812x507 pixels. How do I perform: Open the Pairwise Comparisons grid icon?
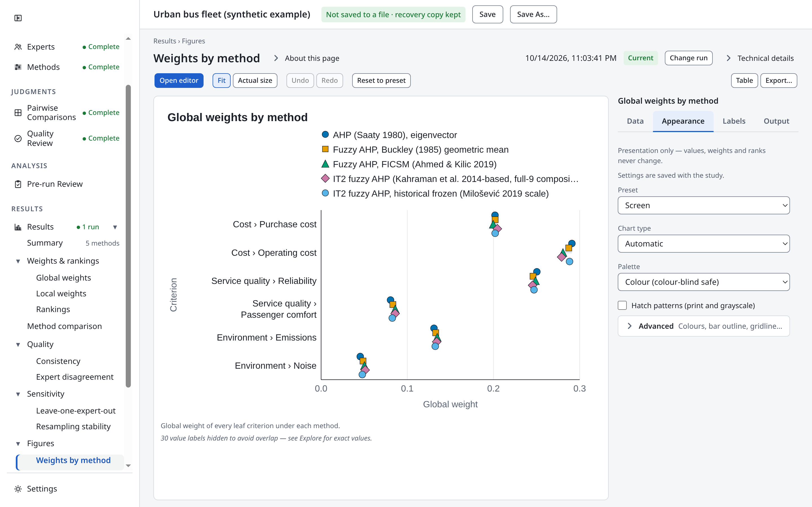pyautogui.click(x=18, y=113)
